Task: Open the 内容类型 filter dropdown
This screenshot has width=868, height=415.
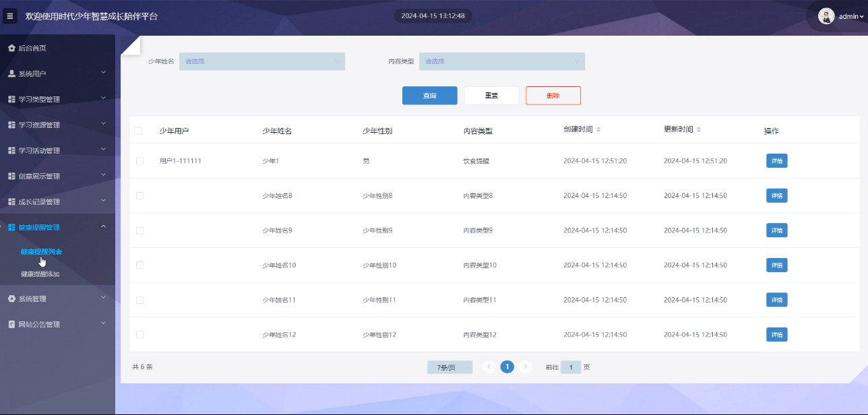Action: [x=502, y=61]
